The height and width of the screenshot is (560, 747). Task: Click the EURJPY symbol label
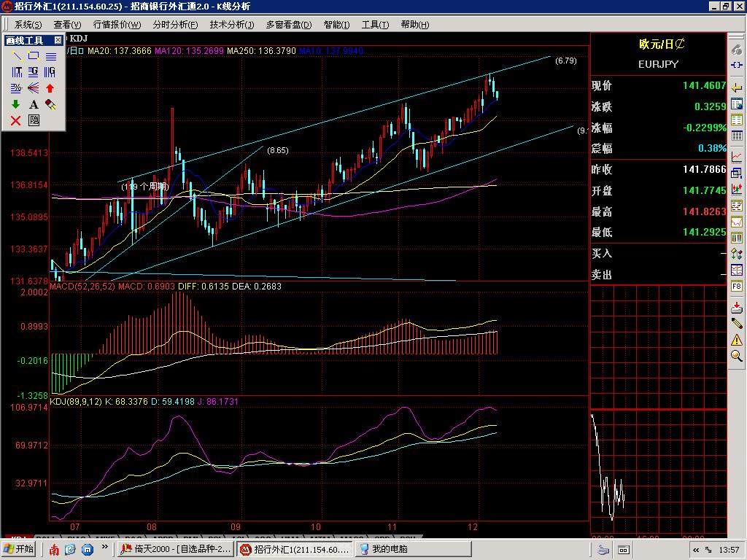click(659, 64)
